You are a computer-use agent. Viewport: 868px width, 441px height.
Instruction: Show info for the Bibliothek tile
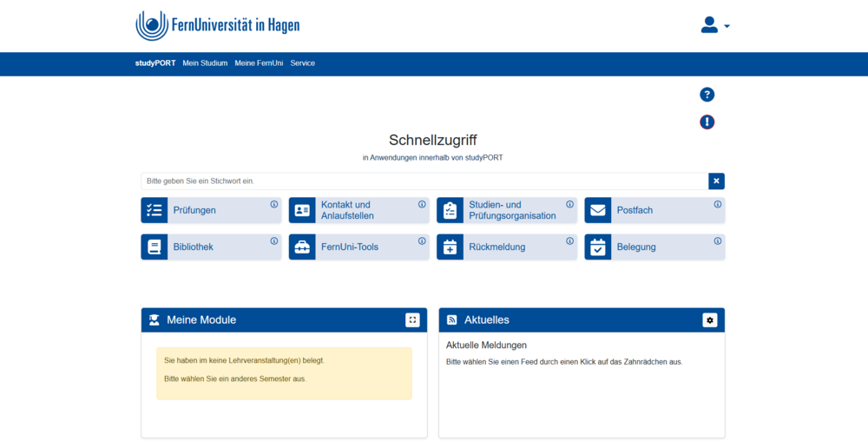[274, 240]
